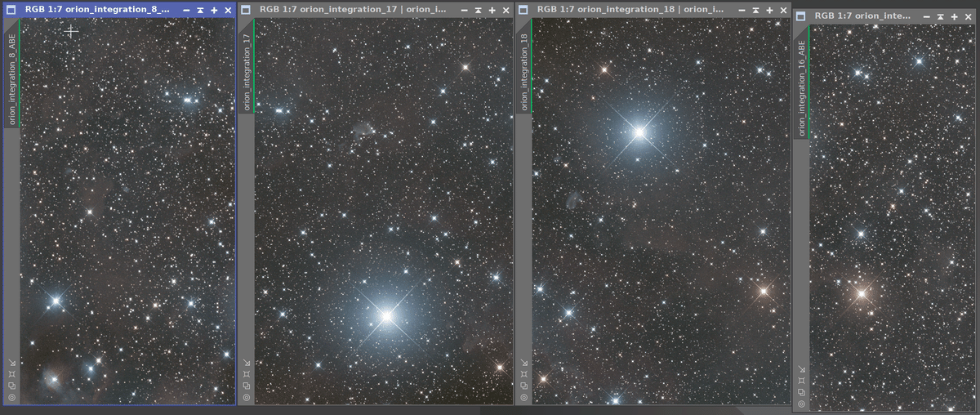980x415 pixels.
Task: Click the circular target icon in orion_integration_8_ABE window
Action: point(11,397)
